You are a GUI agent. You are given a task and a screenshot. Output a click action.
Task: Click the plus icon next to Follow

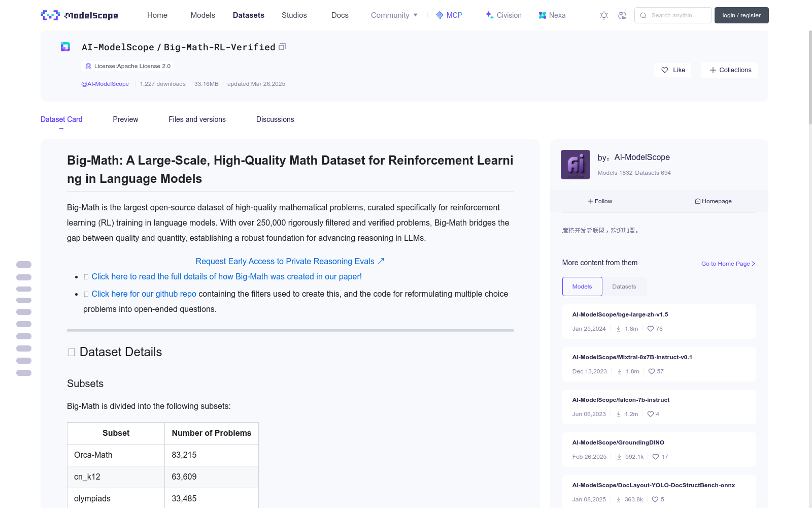click(591, 201)
